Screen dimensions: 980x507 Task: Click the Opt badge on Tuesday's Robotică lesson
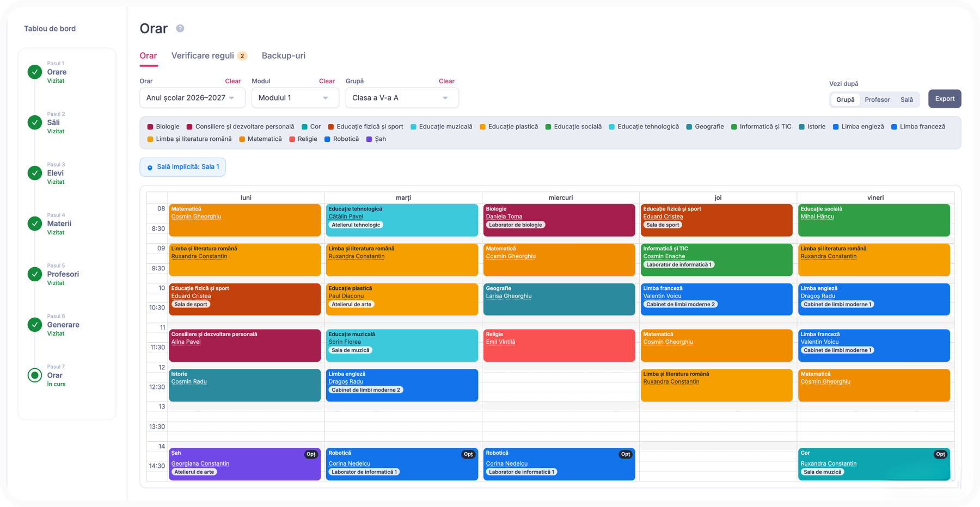(468, 454)
